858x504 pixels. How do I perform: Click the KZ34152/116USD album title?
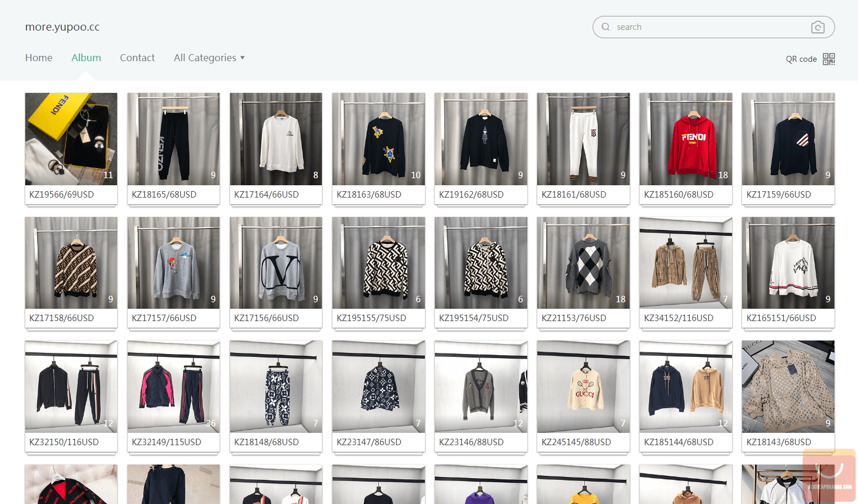point(679,318)
